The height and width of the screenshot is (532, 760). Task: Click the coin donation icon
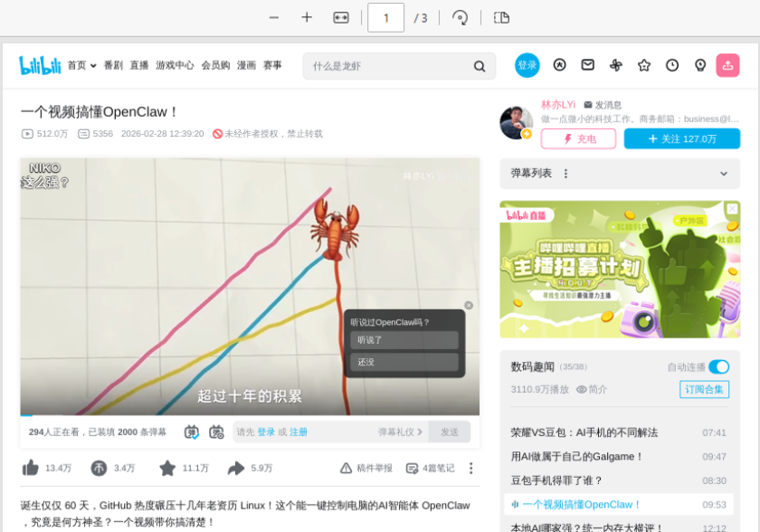tap(99, 468)
